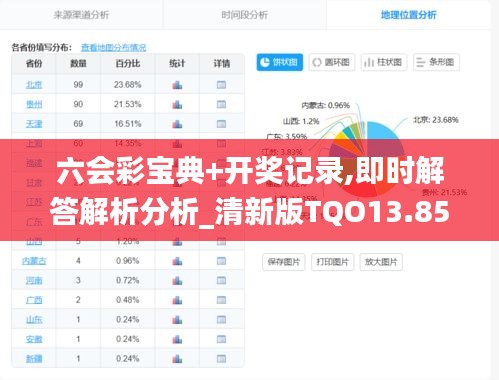Screen dimensions: 499x380
Task: Open details icon for 内蒙古 row
Action: 221,261
